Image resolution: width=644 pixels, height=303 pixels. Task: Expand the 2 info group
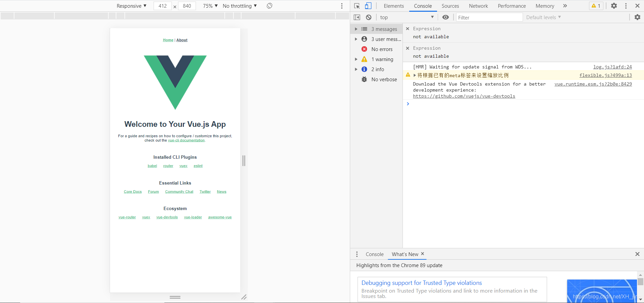tap(356, 69)
